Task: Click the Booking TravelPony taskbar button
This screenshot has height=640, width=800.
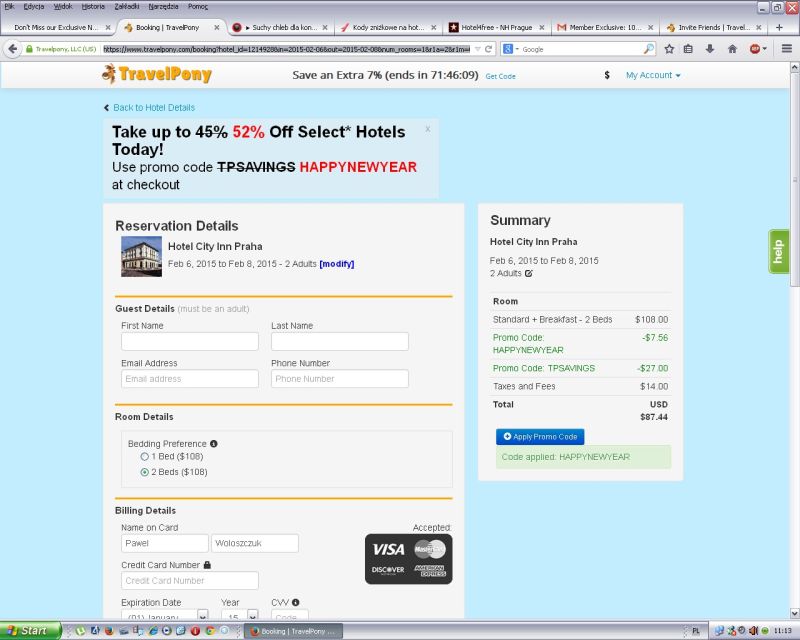Action: click(x=293, y=631)
